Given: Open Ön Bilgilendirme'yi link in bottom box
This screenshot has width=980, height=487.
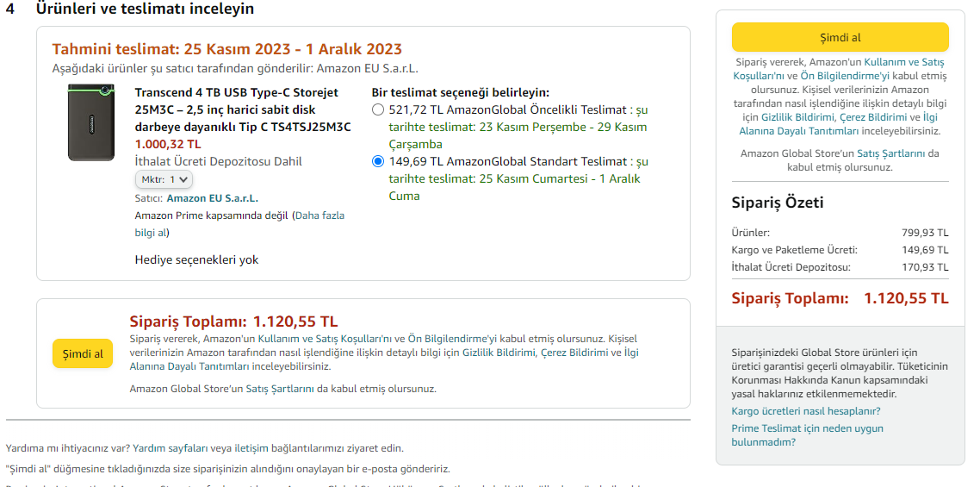Looking at the screenshot, I should 453,339.
